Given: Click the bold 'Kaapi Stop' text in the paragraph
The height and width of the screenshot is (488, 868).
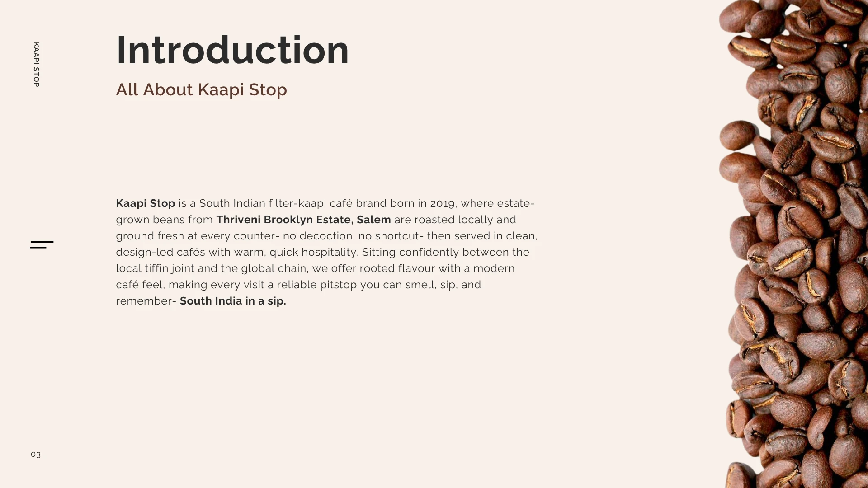Looking at the screenshot, I should click(x=145, y=203).
